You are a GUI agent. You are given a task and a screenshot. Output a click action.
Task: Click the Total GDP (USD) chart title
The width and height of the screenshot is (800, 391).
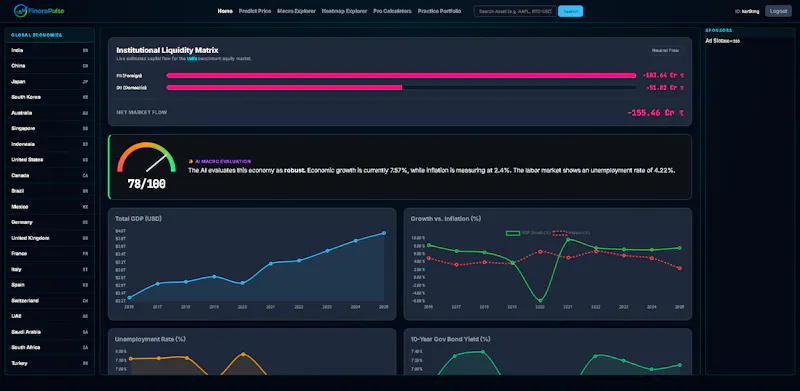(139, 218)
